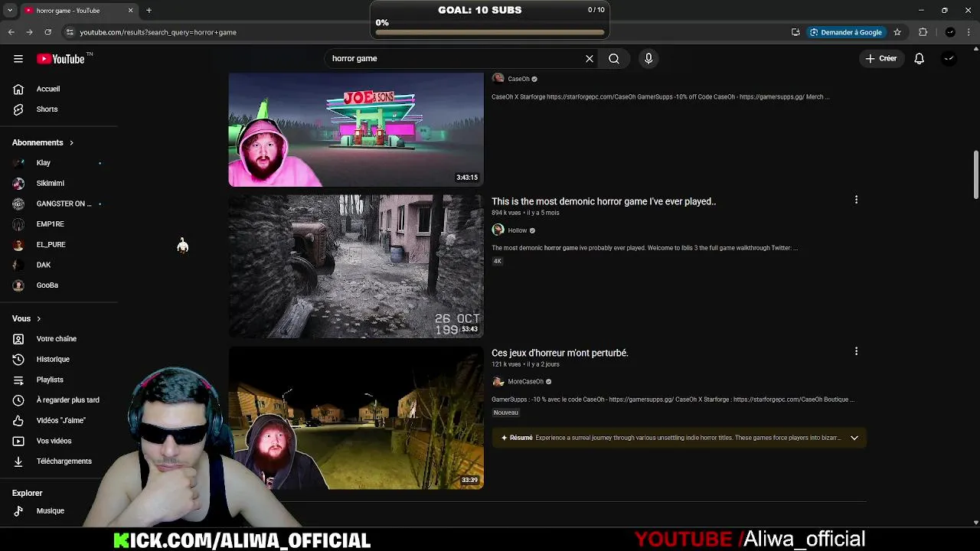980x551 pixels.
Task: Click the Créer button
Action: click(x=880, y=58)
